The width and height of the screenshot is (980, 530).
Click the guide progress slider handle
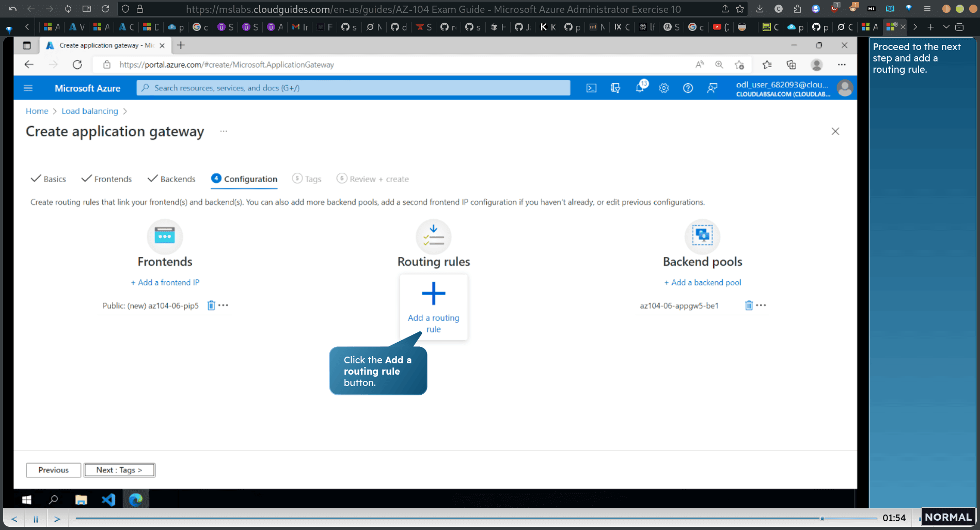pyautogui.click(x=822, y=518)
